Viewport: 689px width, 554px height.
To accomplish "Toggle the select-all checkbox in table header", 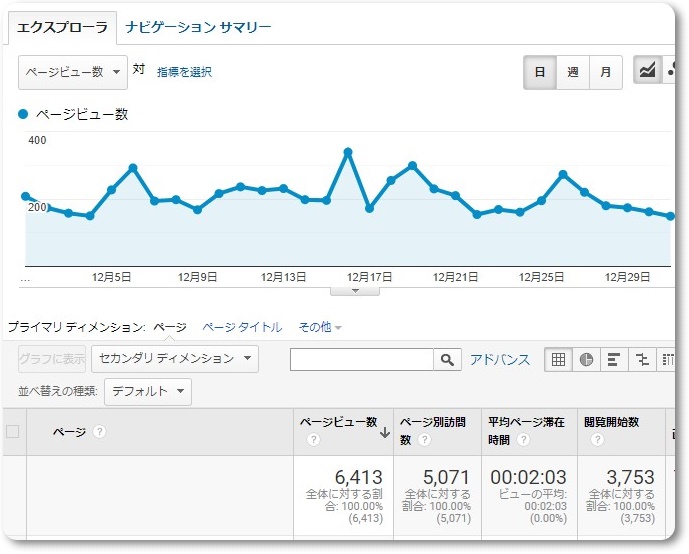I will 13,432.
